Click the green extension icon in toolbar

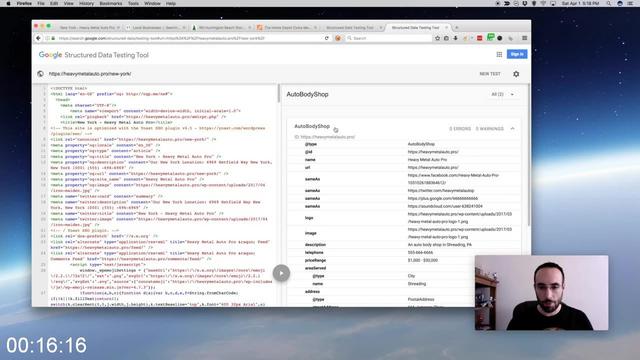point(491,37)
